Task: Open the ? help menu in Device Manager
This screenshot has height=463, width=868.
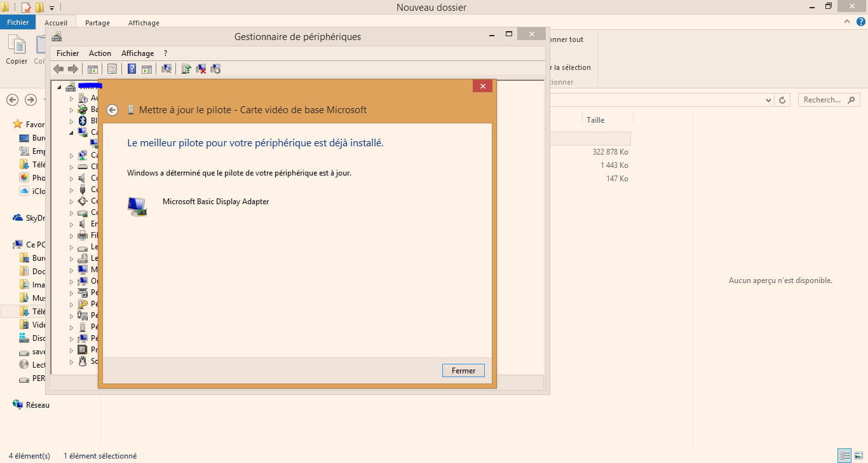Action: pos(165,53)
